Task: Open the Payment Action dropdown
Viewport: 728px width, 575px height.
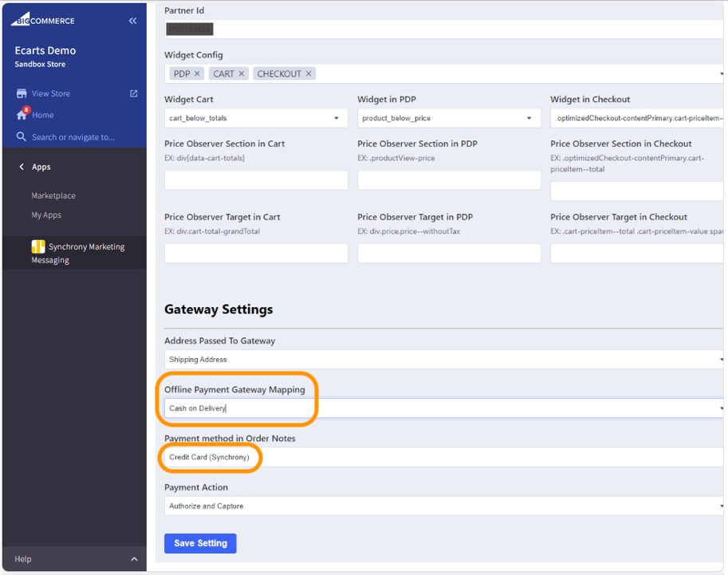Action: click(x=443, y=505)
